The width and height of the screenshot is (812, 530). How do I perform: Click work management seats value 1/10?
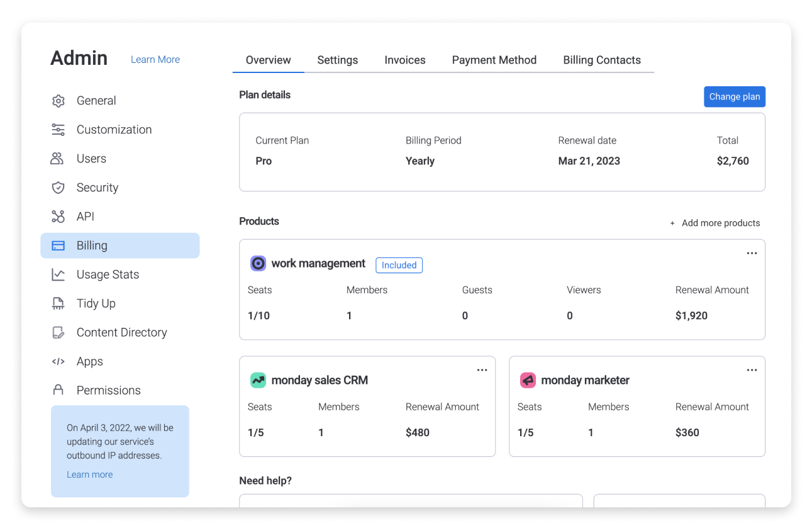(259, 316)
